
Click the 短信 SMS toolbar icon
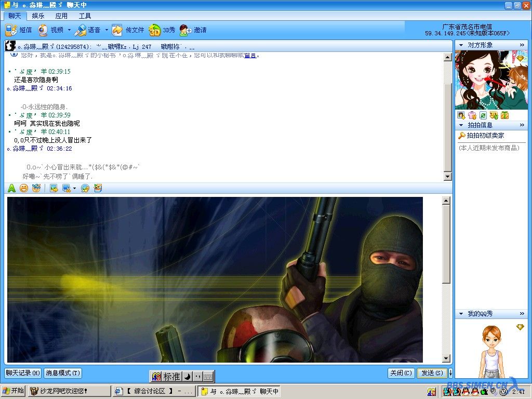[19, 30]
